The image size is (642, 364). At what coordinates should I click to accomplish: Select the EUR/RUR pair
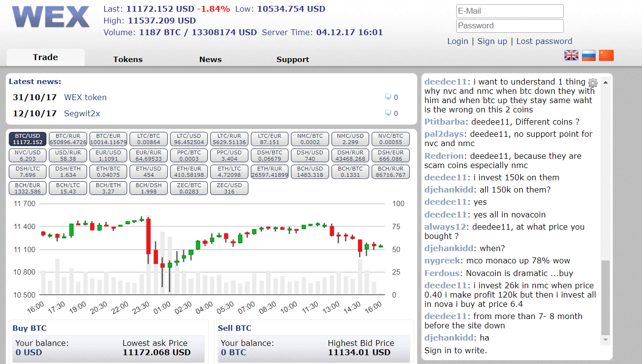pyautogui.click(x=149, y=155)
